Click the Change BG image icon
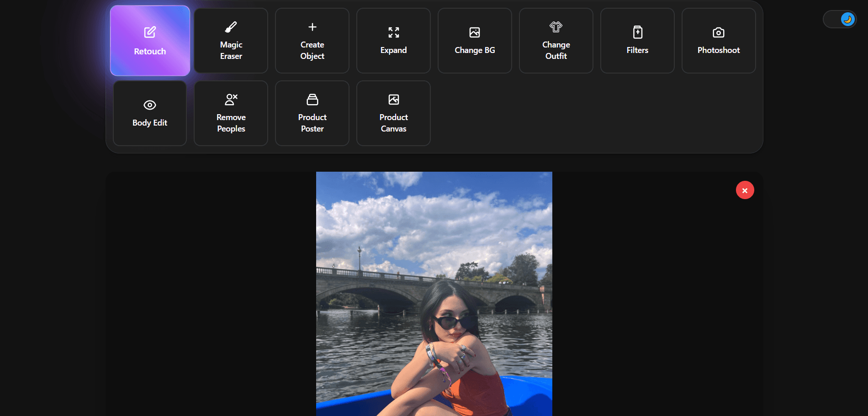The image size is (868, 416). tap(475, 32)
